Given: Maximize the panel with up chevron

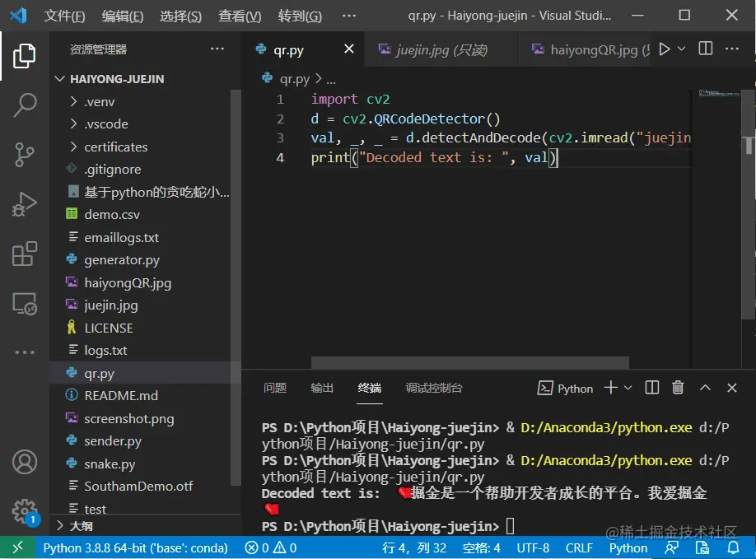Looking at the screenshot, I should tap(705, 388).
